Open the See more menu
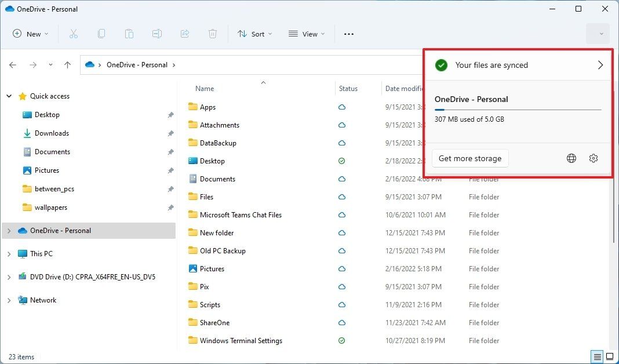619x364 pixels. pyautogui.click(x=348, y=34)
